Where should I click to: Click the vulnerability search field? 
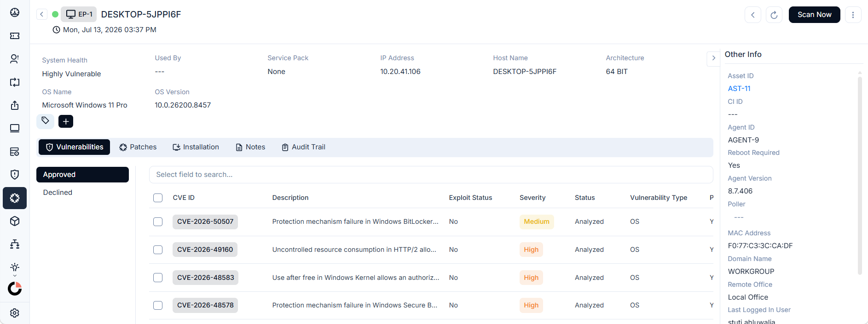point(431,175)
